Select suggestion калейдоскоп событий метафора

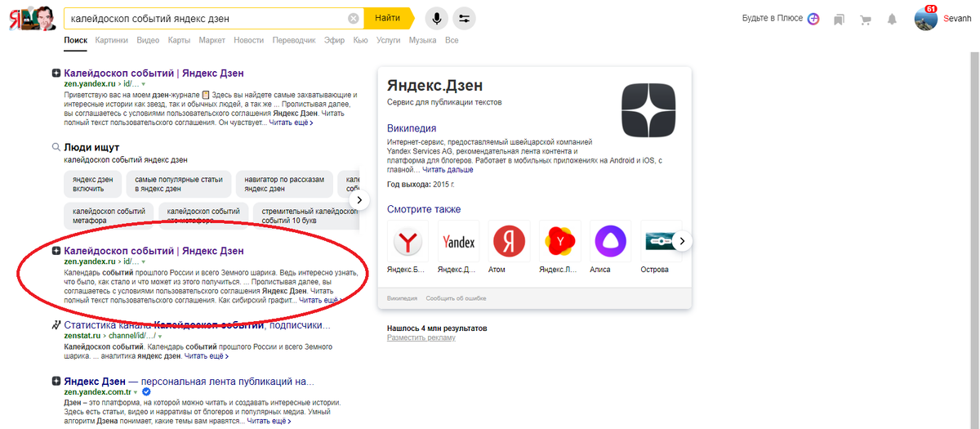coord(109,216)
